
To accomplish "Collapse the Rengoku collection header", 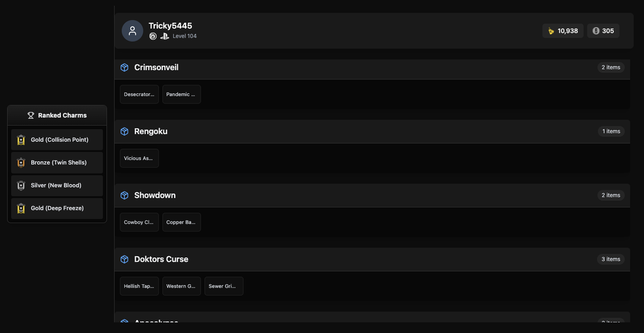I will (x=372, y=131).
